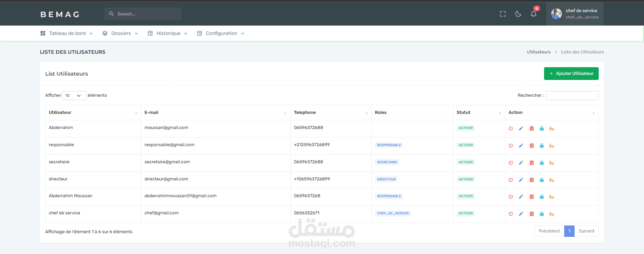Screen dimensions: 644x254
Task: Delete the chef@gmail.com user
Action: pyautogui.click(x=532, y=214)
